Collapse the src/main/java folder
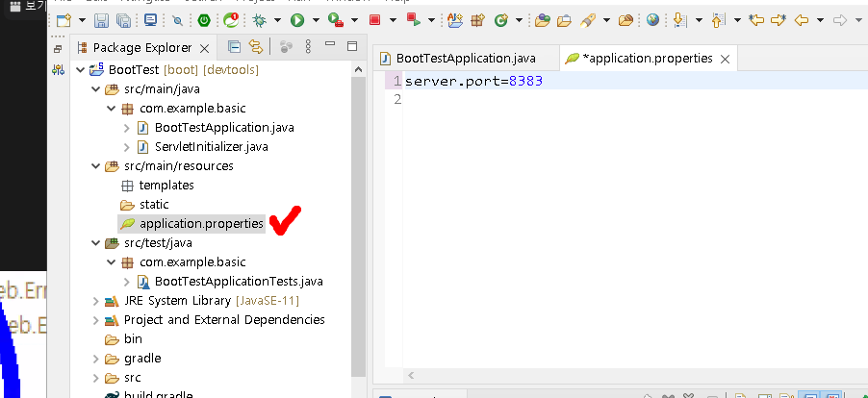The width and height of the screenshot is (868, 398). point(96,89)
